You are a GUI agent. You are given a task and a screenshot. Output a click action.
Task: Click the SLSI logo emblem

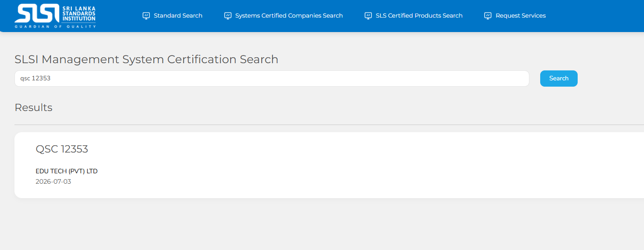[x=37, y=14]
